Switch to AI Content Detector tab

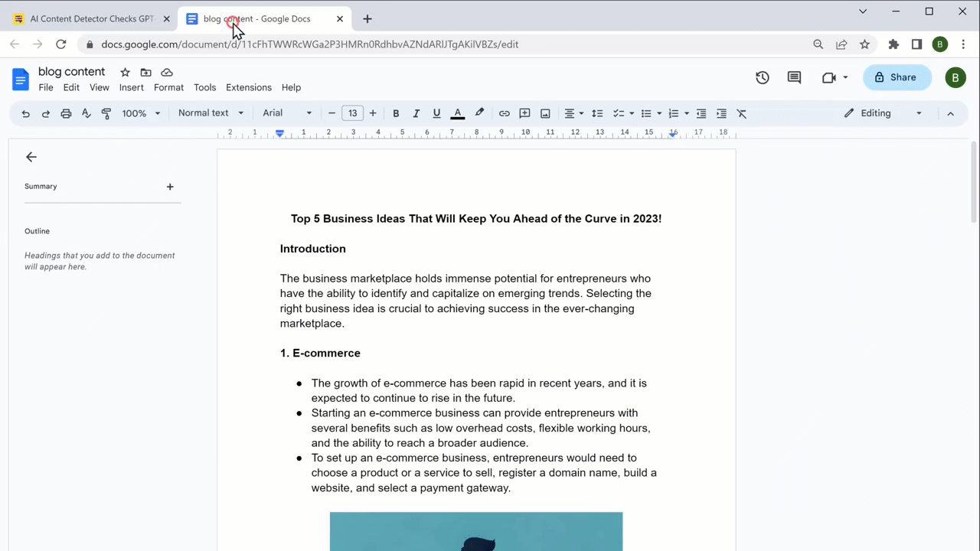coord(92,19)
